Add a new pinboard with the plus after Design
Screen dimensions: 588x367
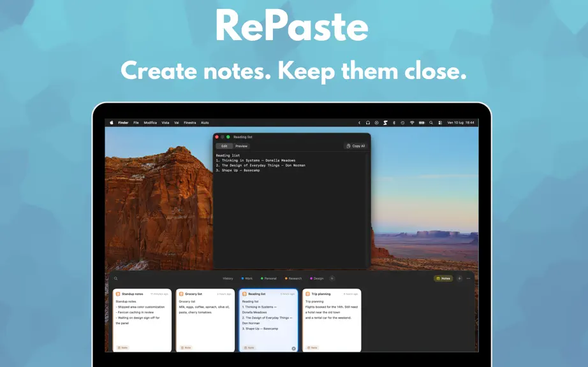click(332, 278)
